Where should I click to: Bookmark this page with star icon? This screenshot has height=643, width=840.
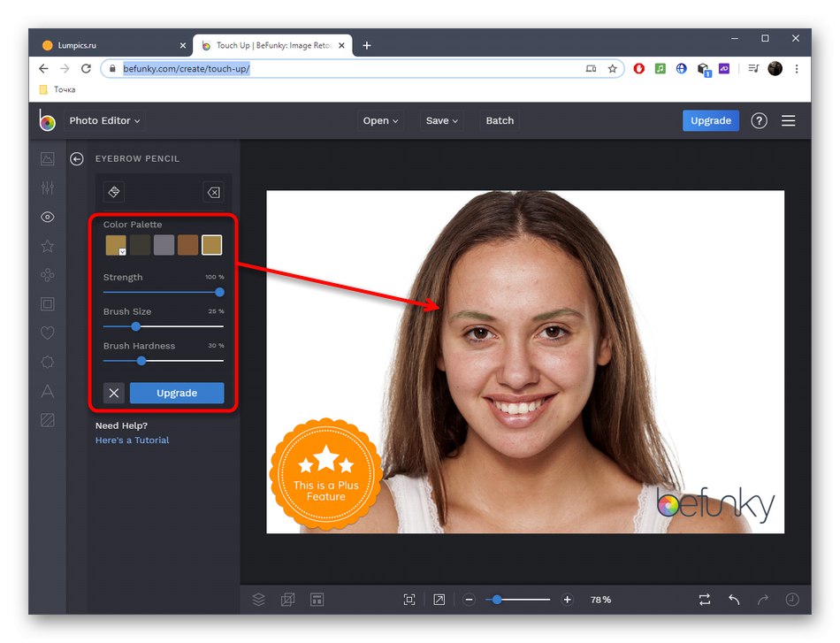(613, 69)
